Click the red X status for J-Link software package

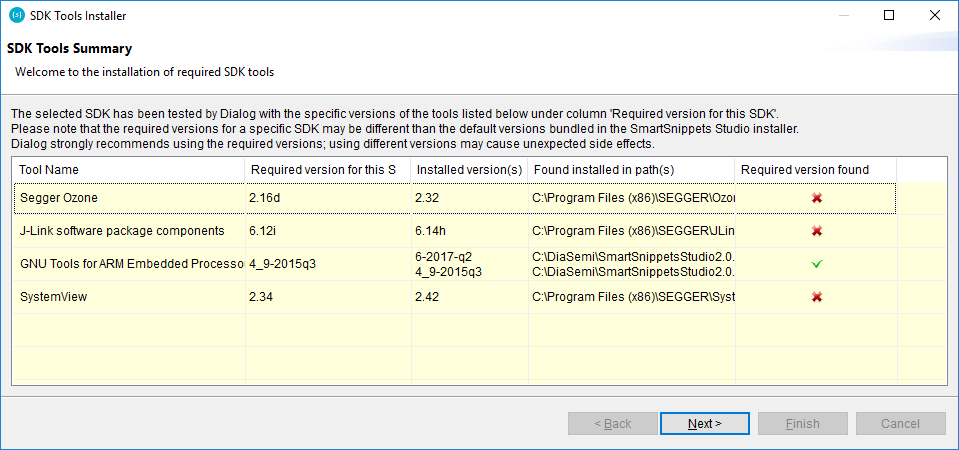point(816,231)
